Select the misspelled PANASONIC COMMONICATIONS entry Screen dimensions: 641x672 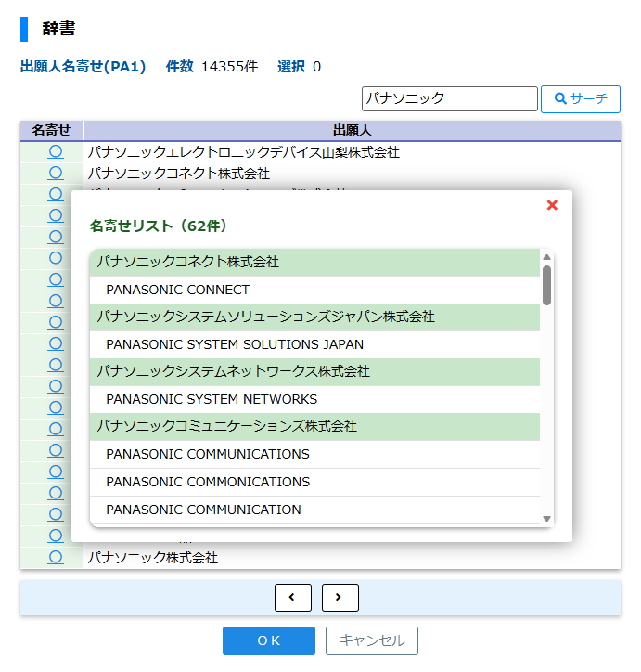(314, 482)
